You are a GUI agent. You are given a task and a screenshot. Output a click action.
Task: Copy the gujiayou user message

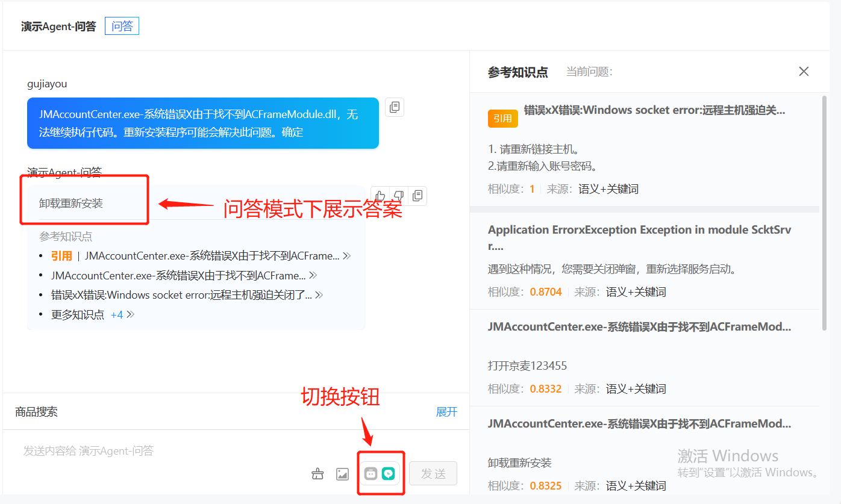click(395, 107)
